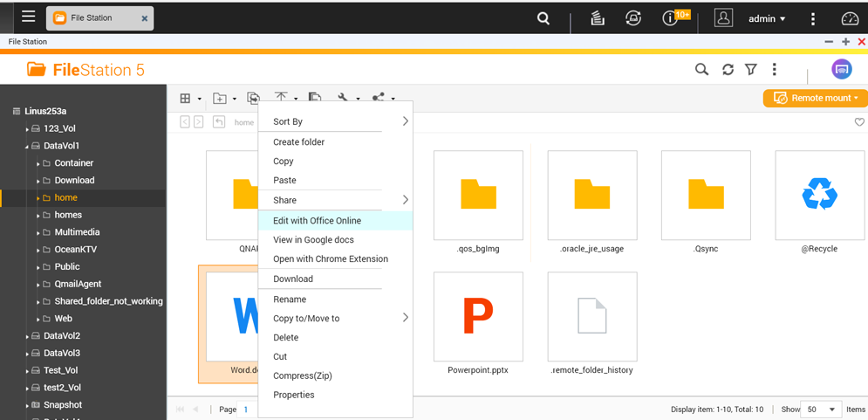Image resolution: width=868 pixels, height=420 pixels.
Task: Add to favorites with heart icon
Action: click(x=859, y=122)
